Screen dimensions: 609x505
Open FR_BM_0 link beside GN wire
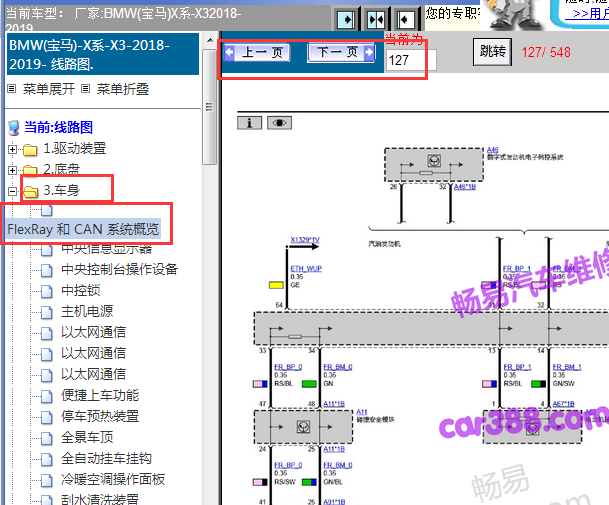338,367
